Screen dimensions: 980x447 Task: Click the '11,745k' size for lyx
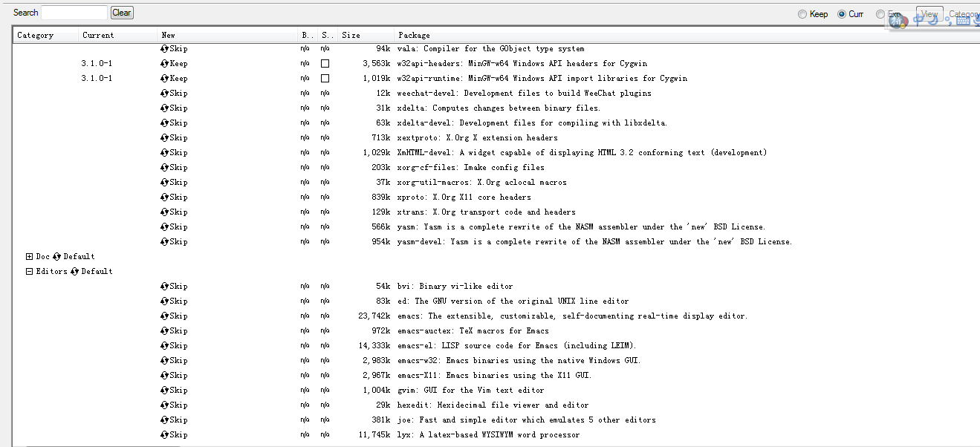pos(374,435)
